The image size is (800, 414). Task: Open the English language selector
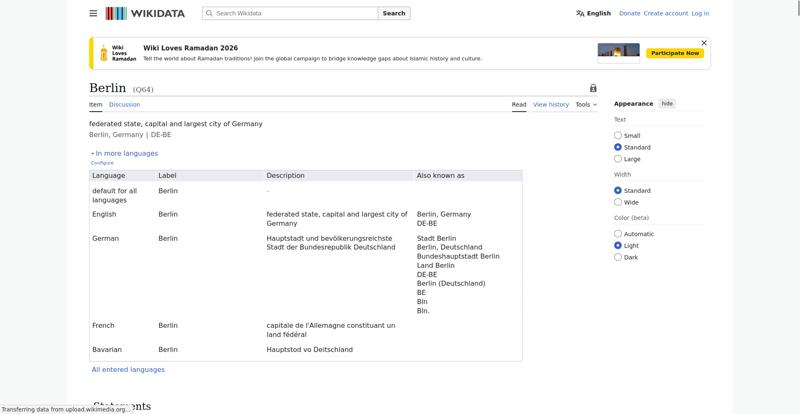(593, 14)
